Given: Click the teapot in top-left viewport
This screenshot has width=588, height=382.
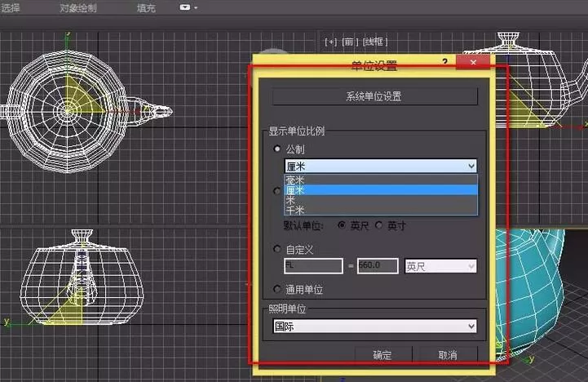Looking at the screenshot, I should (68, 111).
